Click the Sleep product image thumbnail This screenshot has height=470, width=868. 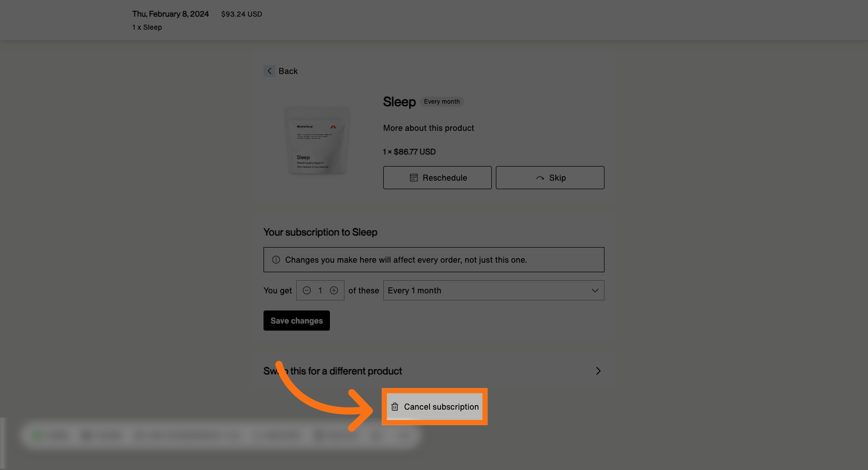tap(317, 141)
